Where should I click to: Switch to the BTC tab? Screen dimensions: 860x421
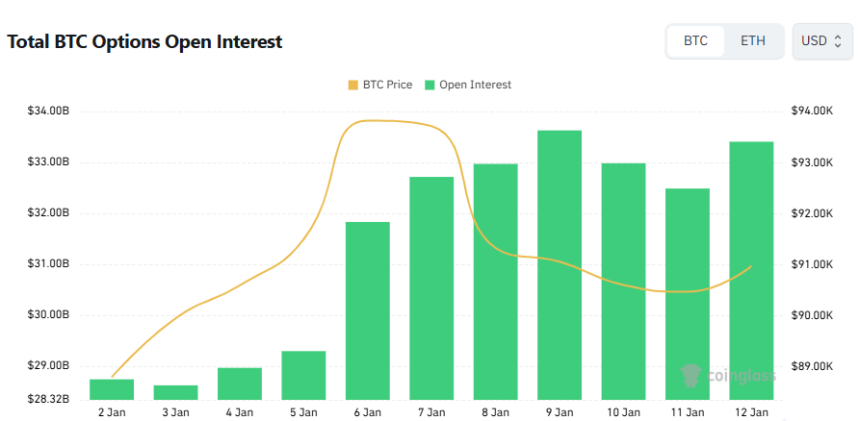pos(695,41)
